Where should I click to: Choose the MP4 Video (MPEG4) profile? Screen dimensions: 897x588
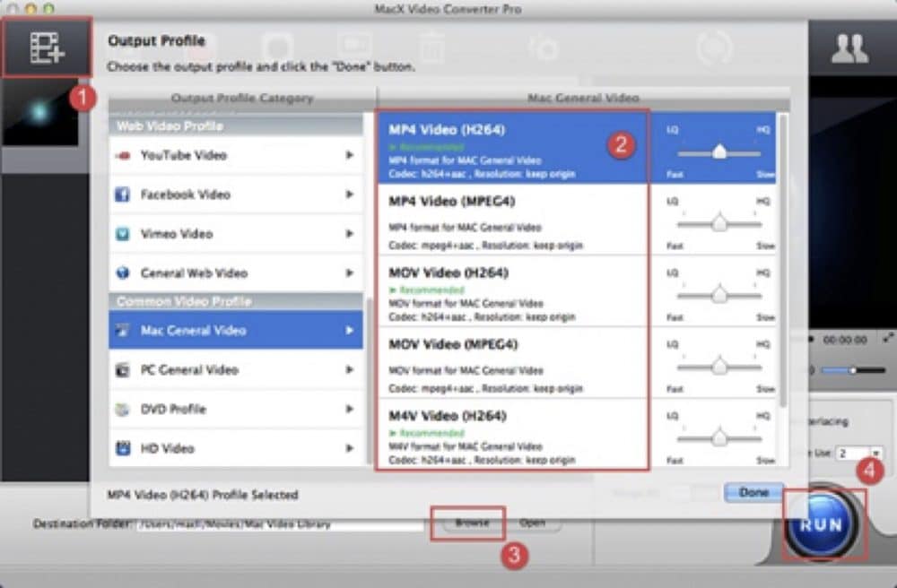click(513, 220)
